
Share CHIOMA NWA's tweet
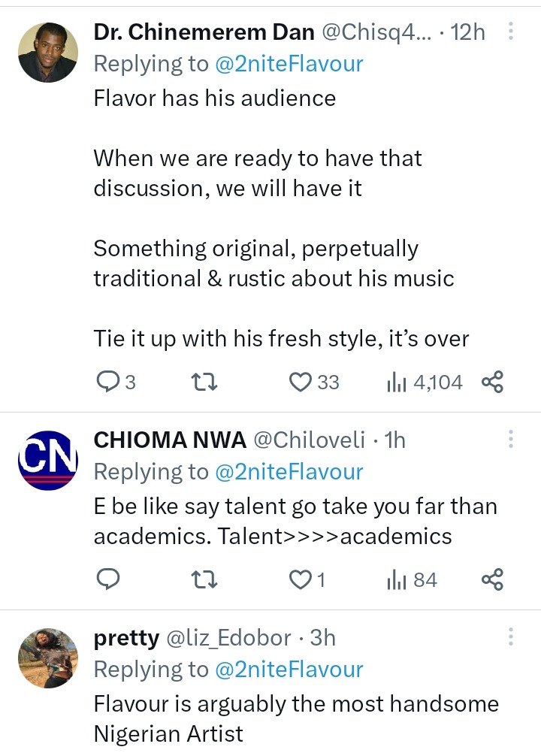pyautogui.click(x=492, y=580)
